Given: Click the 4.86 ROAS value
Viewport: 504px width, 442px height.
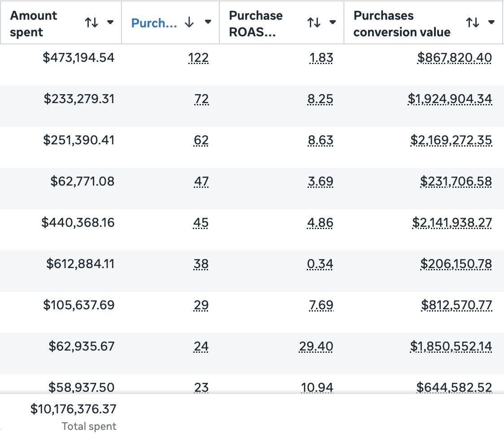Looking at the screenshot, I should (x=320, y=223).
